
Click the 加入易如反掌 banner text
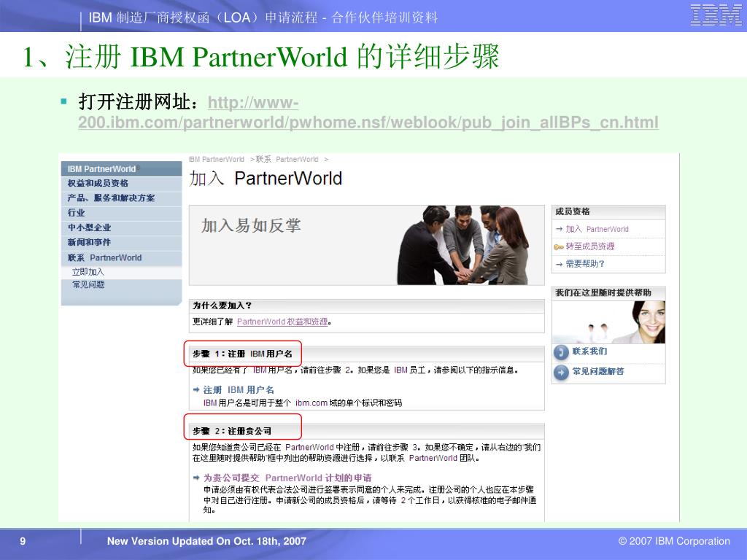(x=251, y=225)
